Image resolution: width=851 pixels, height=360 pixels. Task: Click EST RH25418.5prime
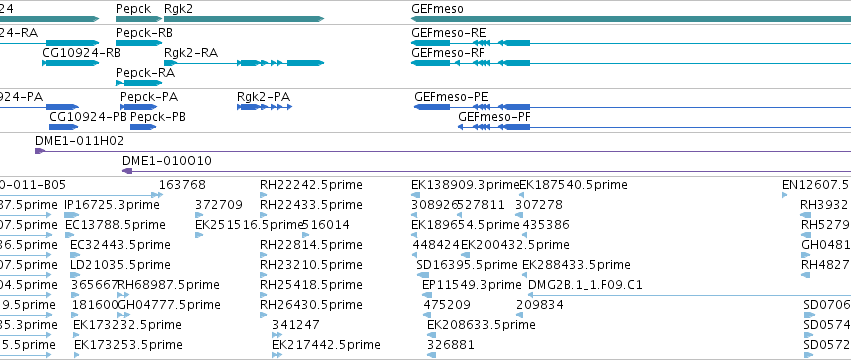pyautogui.click(x=311, y=285)
